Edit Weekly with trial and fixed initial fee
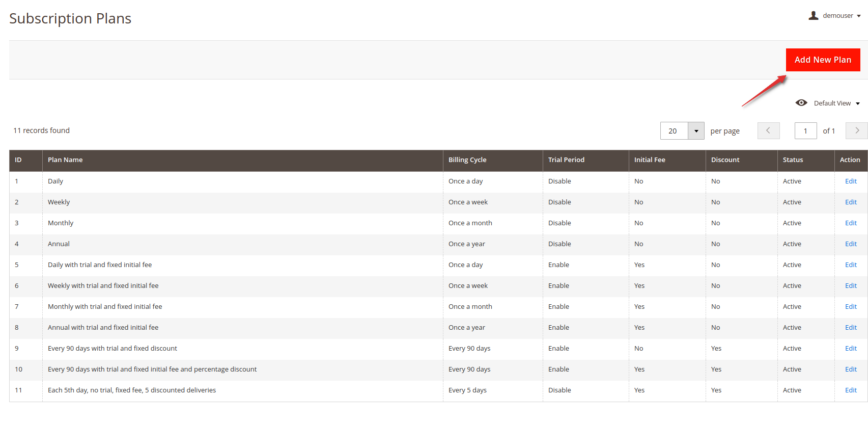Screen dimensions: 868x422 tap(851, 286)
